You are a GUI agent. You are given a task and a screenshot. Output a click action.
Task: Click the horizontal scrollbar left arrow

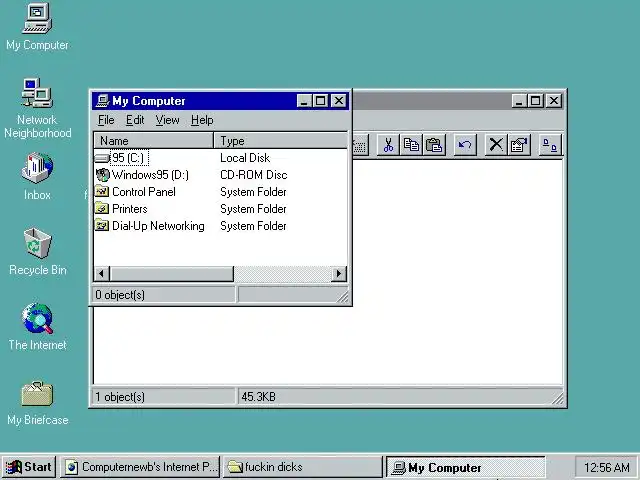click(102, 273)
